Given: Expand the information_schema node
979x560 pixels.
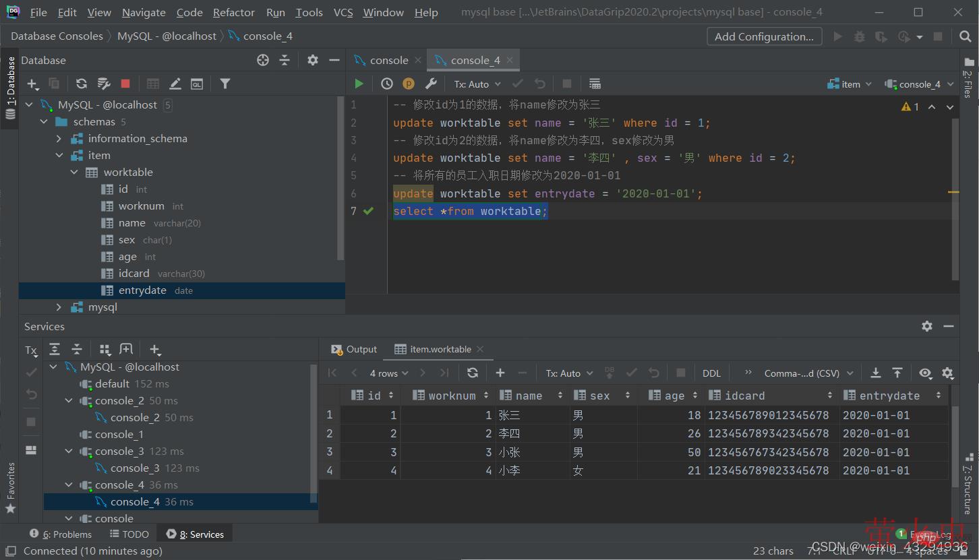Looking at the screenshot, I should pyautogui.click(x=59, y=139).
